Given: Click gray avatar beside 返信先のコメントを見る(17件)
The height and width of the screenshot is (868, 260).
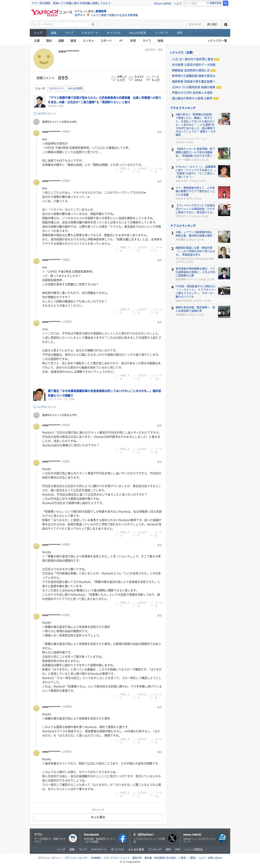Looking at the screenshot, I should 36,415.
